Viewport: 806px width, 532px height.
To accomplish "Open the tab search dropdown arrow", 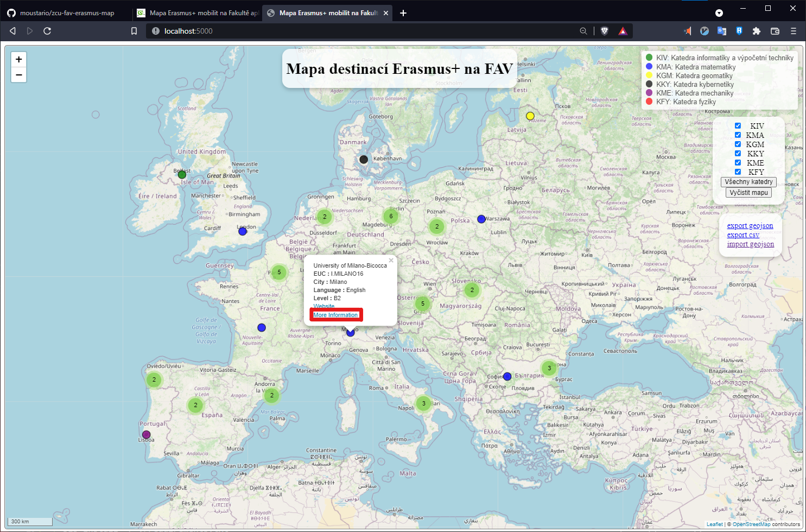I will [x=719, y=13].
